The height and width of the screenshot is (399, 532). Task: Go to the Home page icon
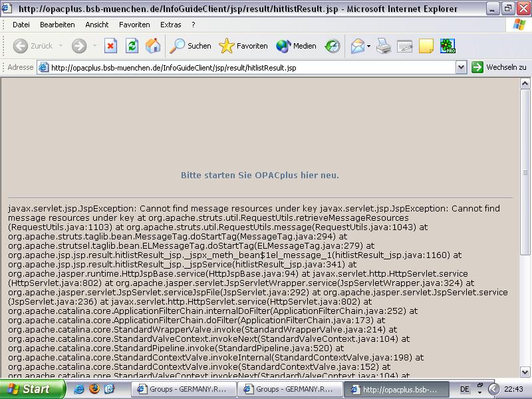tap(153, 46)
